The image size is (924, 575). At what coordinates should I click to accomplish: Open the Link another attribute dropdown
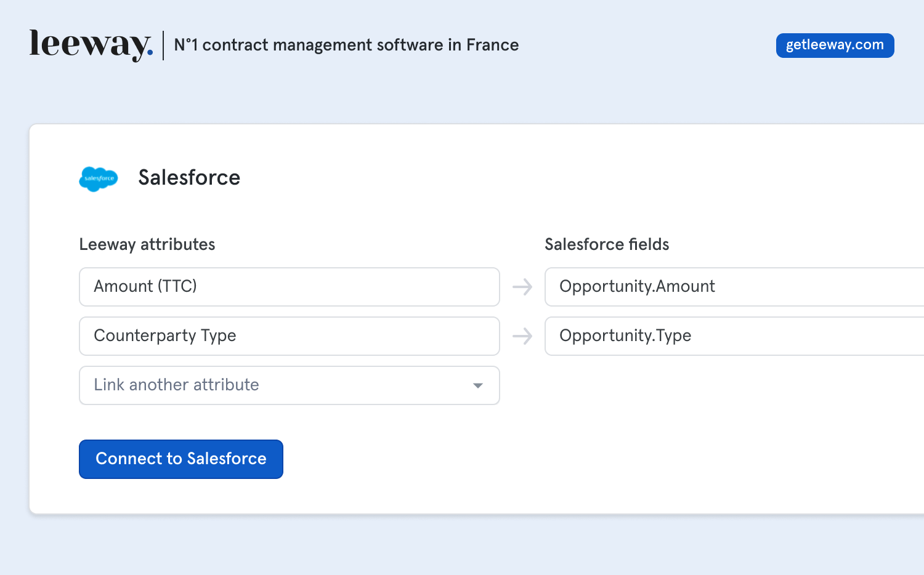289,385
